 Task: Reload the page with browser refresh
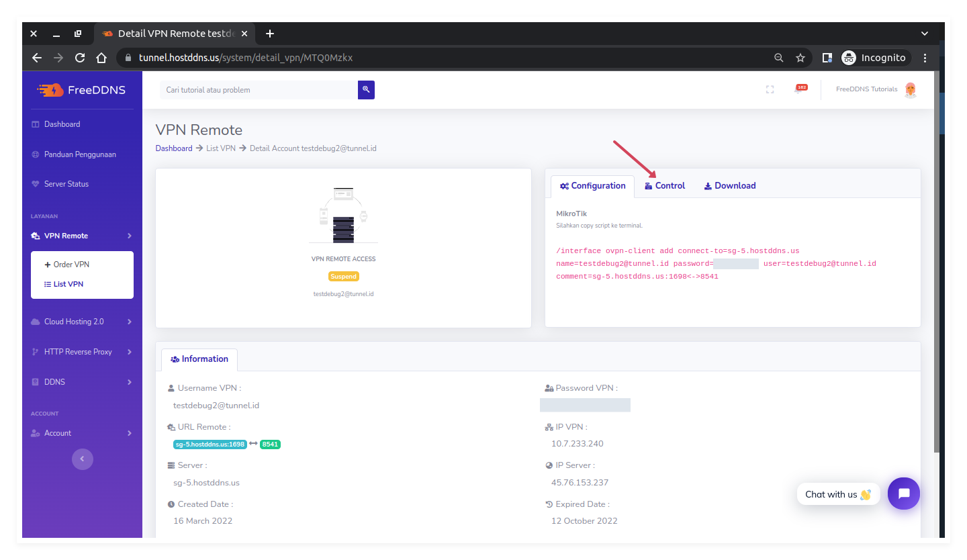[80, 58]
